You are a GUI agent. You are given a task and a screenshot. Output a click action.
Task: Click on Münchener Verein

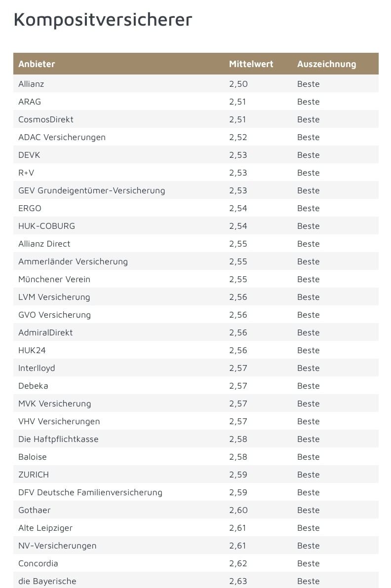point(54,279)
